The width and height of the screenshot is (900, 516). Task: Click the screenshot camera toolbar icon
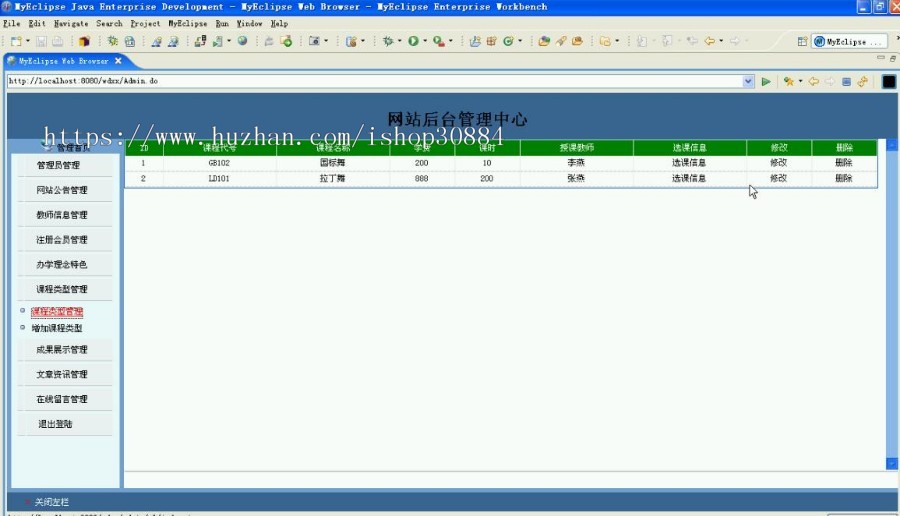pyautogui.click(x=314, y=41)
